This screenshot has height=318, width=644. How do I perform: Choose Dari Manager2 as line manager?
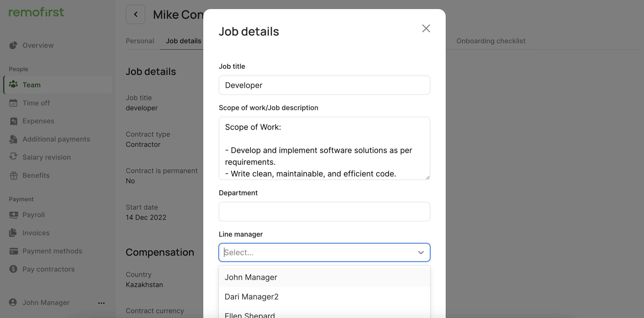[251, 297]
